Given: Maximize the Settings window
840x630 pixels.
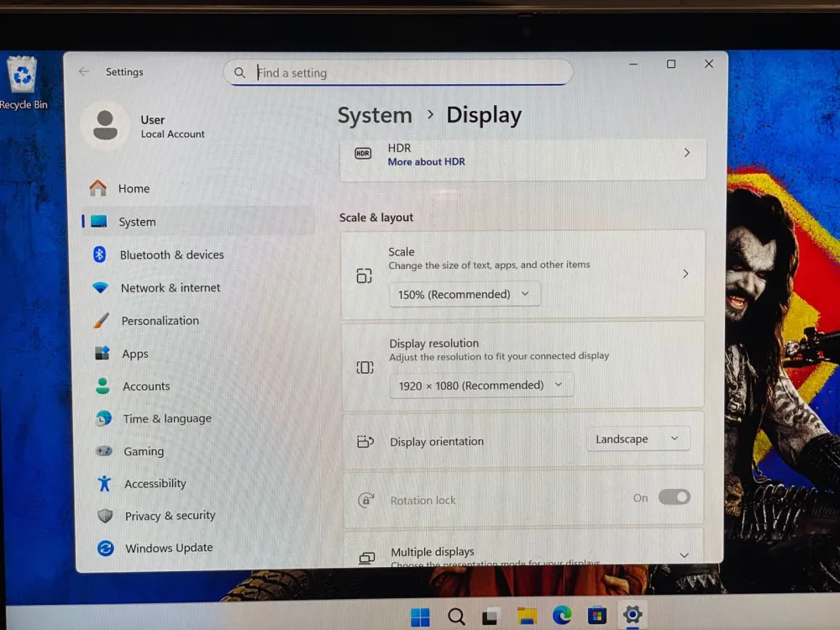Looking at the screenshot, I should tap(670, 64).
